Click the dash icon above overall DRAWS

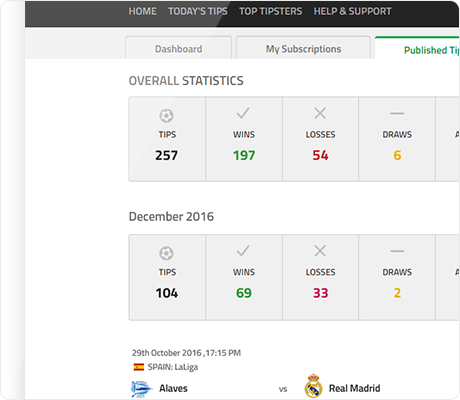(397, 114)
